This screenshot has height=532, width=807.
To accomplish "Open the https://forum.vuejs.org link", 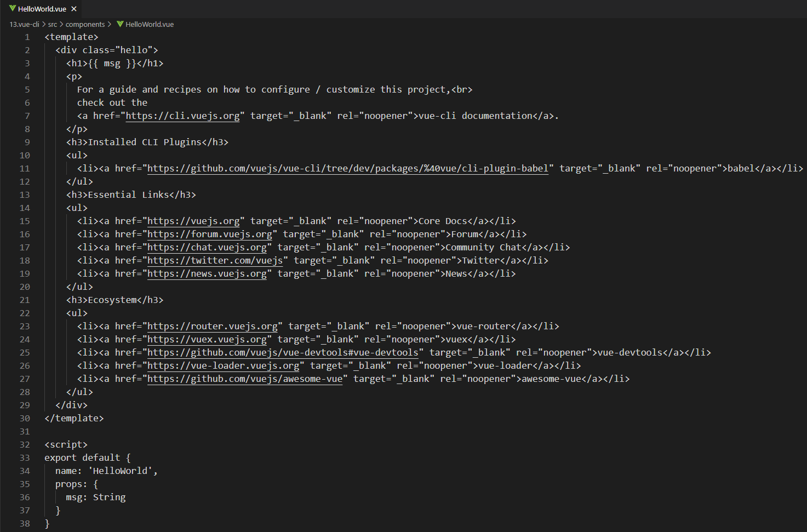I will (x=210, y=234).
